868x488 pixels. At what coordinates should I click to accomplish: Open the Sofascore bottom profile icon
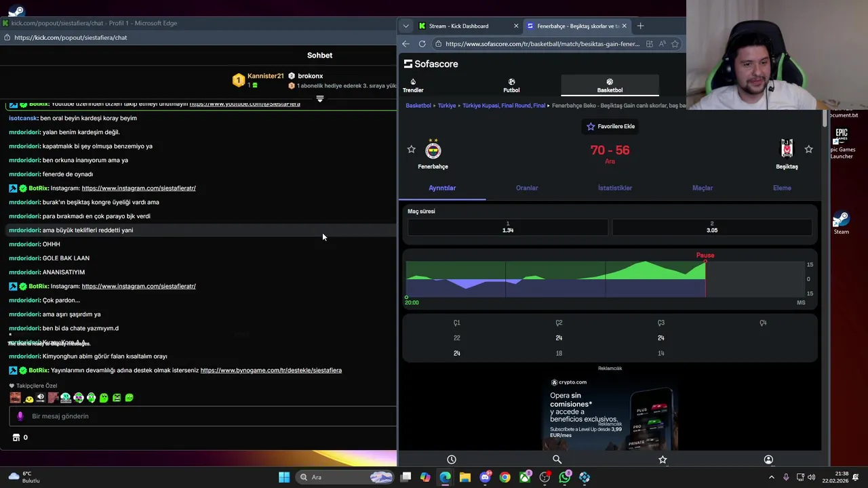pyautogui.click(x=768, y=460)
